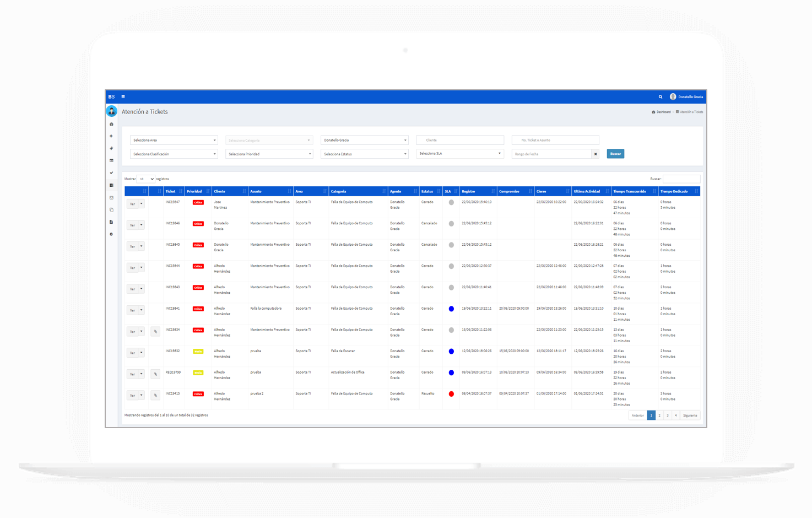Click the Dashboard breadcrumb link
This screenshot has width=812, height=518.
pyautogui.click(x=662, y=112)
